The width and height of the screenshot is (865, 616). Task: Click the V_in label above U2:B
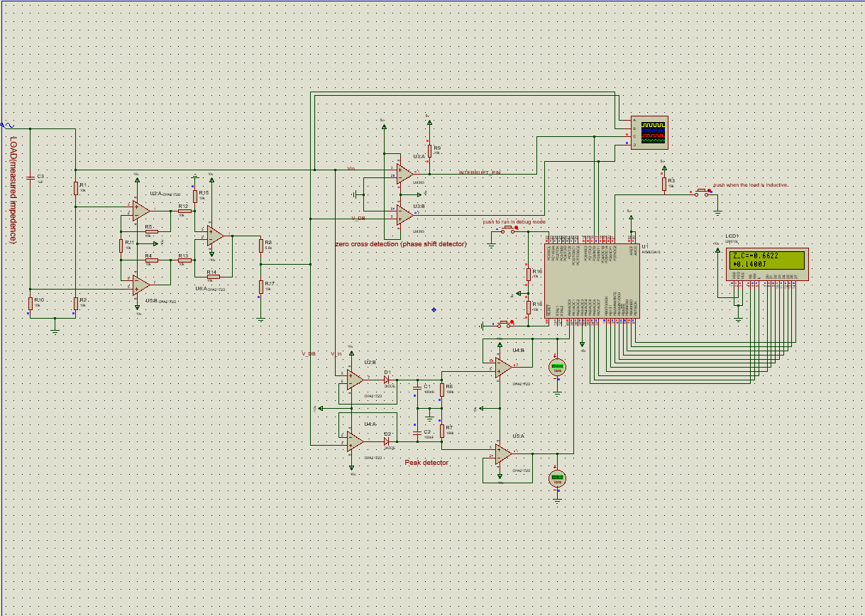(336, 353)
